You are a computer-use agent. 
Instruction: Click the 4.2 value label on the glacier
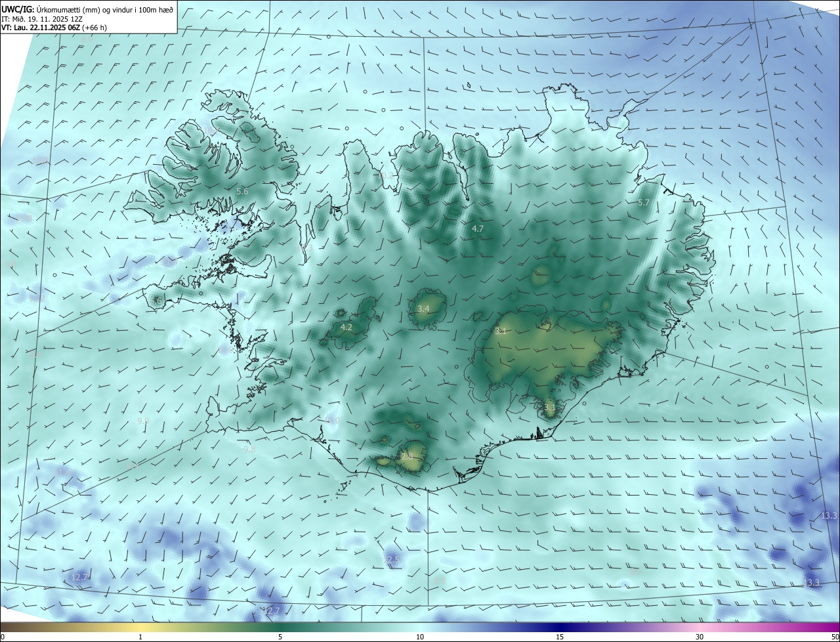click(346, 327)
